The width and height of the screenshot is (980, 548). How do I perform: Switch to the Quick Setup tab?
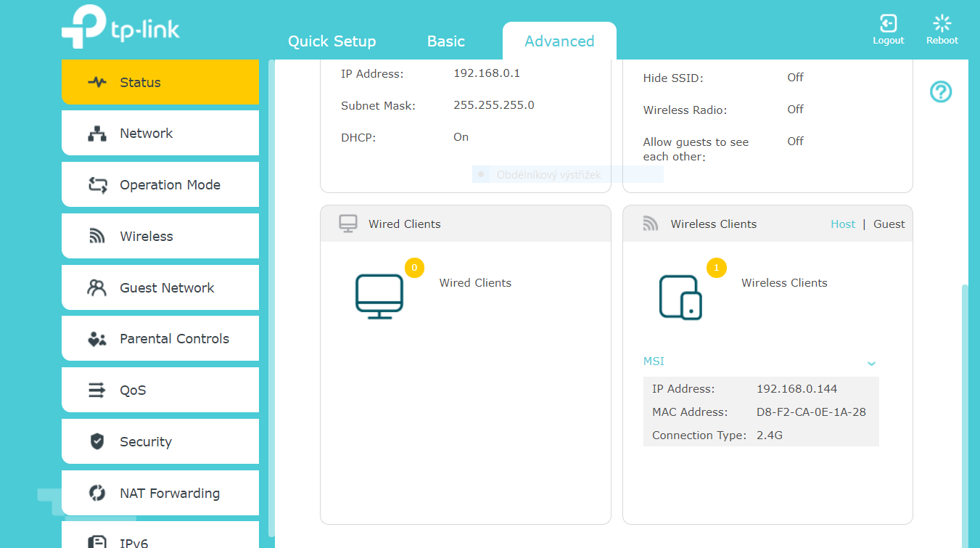(x=332, y=41)
